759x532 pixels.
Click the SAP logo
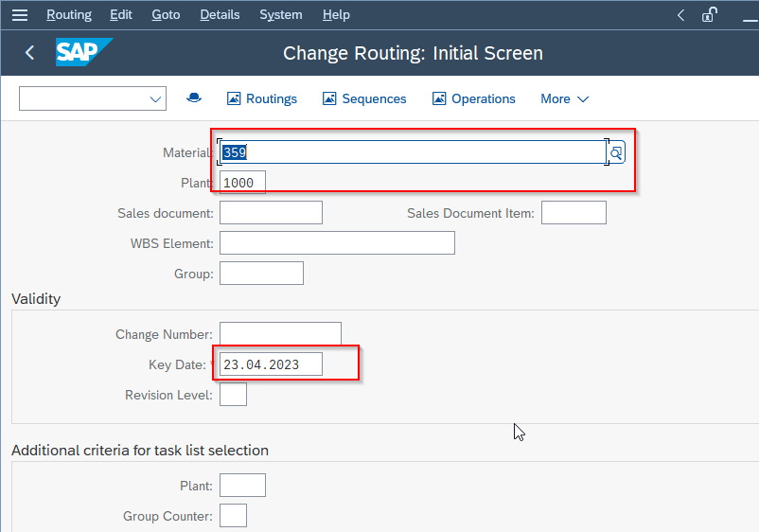84,52
